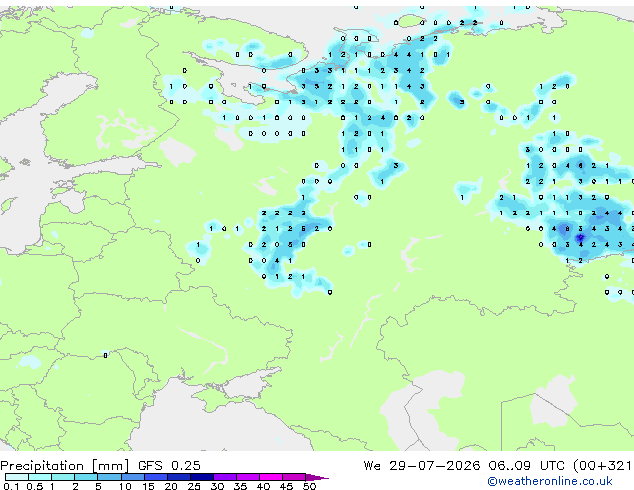Image resolution: width=634 pixels, height=490 pixels.
Task: Click the '06..09 UTC' time label
Action: (526, 466)
